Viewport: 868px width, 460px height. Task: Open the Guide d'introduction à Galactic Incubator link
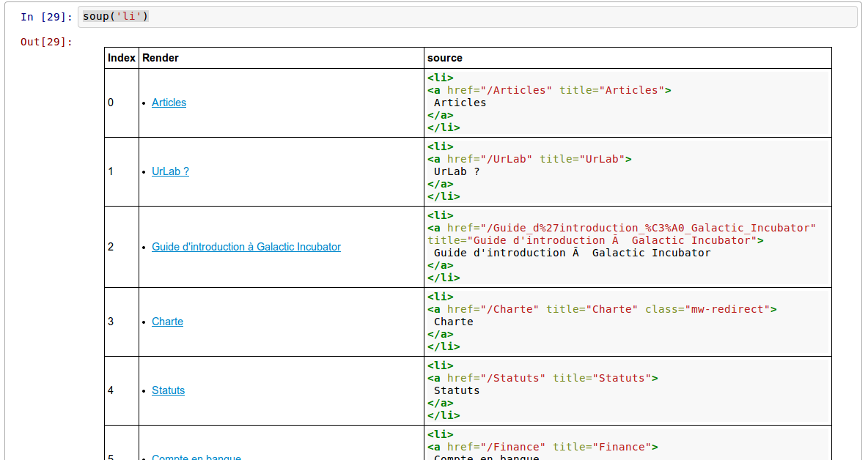pyautogui.click(x=246, y=247)
